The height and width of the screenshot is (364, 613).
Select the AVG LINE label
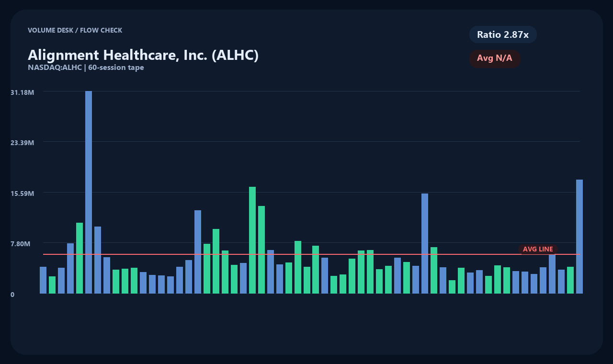[x=538, y=249]
